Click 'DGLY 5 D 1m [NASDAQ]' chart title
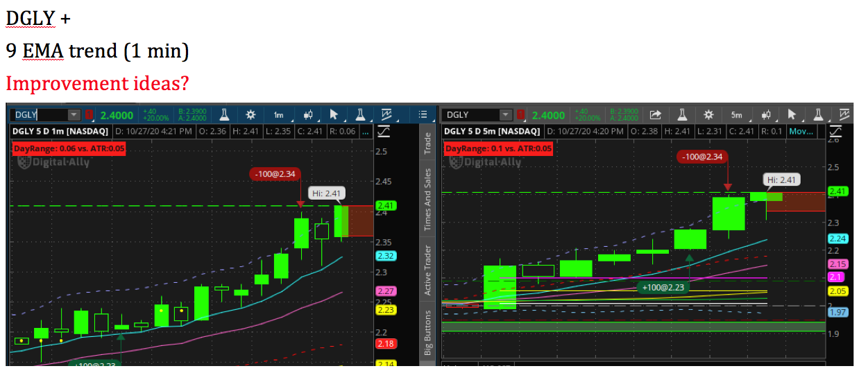Image resolution: width=868 pixels, height=373 pixels. coord(60,131)
